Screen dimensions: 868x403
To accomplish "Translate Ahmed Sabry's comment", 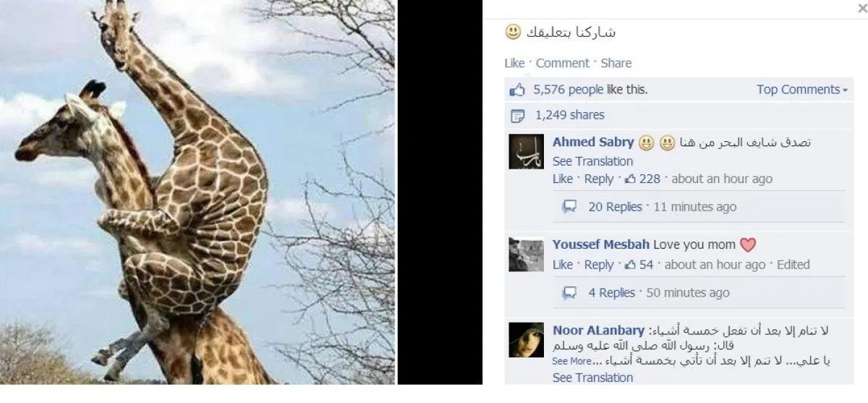I will point(592,161).
